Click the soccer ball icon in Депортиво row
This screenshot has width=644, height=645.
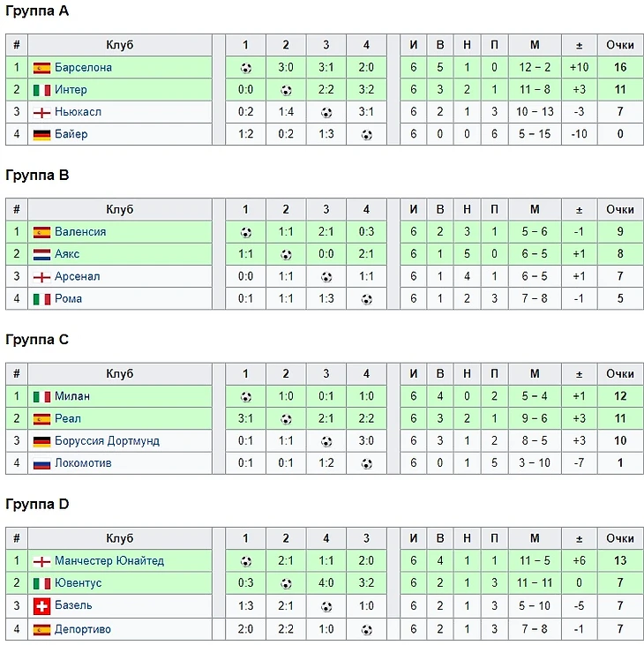366,629
